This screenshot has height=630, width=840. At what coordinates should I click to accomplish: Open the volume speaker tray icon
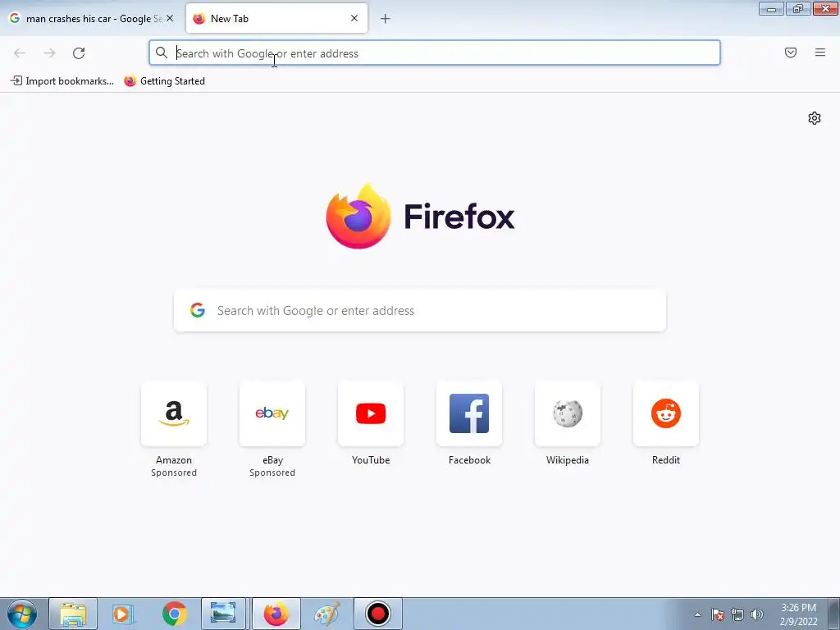(757, 614)
